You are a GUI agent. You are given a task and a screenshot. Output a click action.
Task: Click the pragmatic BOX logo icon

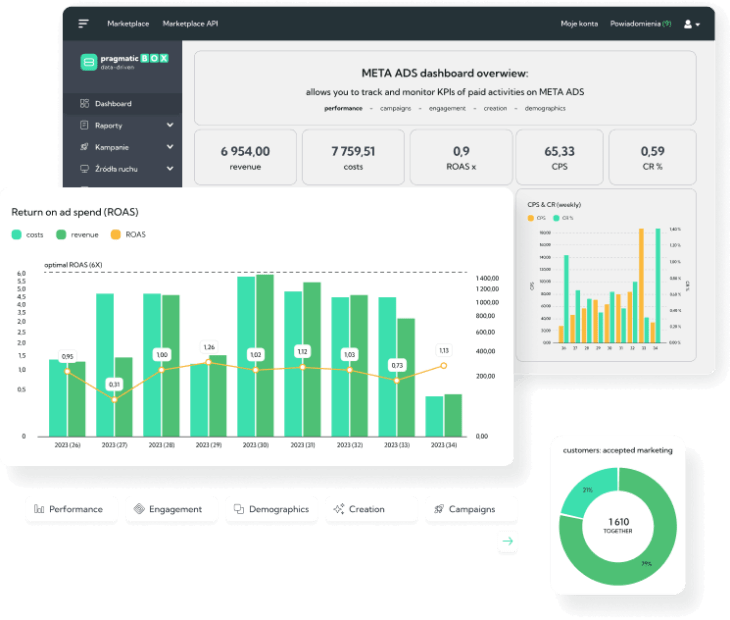tap(87, 63)
